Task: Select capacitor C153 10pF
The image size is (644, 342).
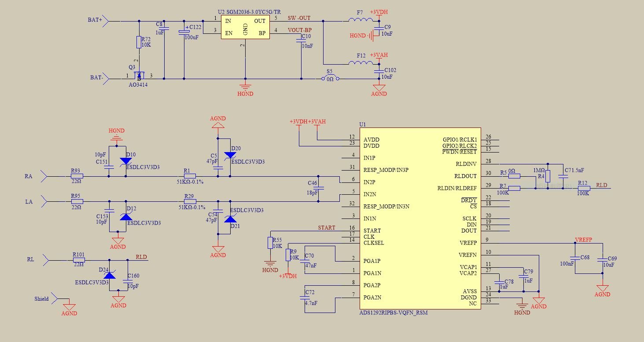Action: click(110, 211)
